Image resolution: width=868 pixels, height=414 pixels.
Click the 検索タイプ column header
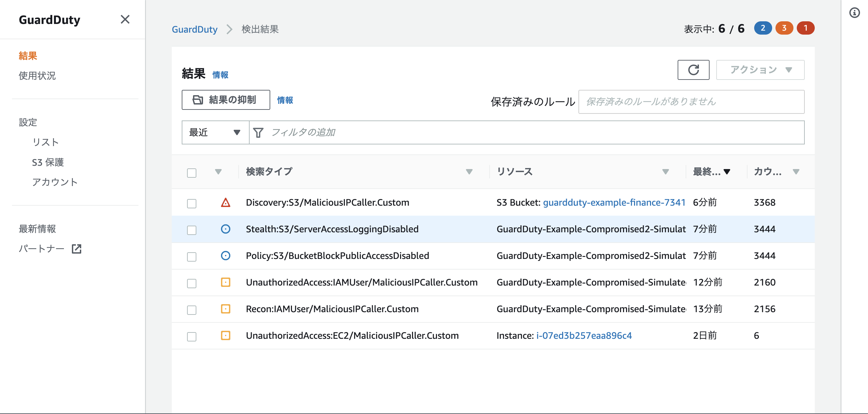pos(269,171)
